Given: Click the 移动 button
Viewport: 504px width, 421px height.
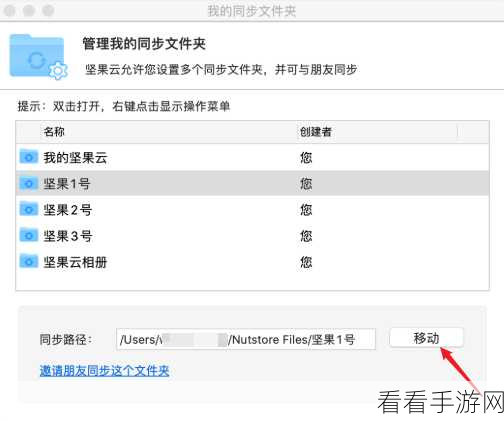Looking at the screenshot, I should tap(426, 338).
